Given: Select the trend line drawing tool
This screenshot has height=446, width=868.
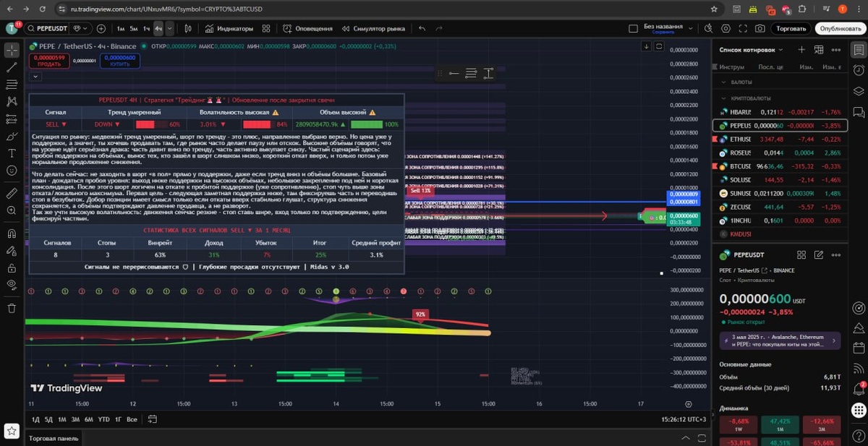Looking at the screenshot, I should click(12, 67).
